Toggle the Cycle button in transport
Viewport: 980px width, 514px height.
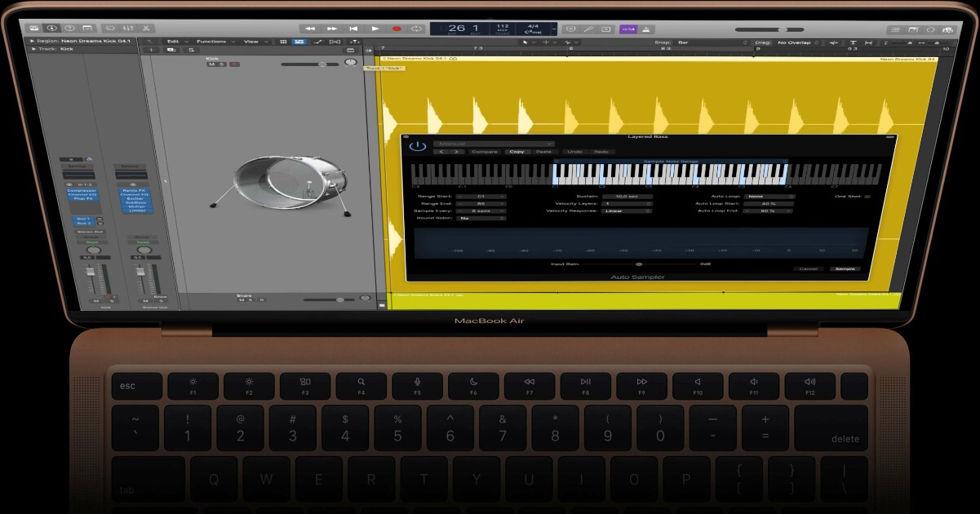417,29
